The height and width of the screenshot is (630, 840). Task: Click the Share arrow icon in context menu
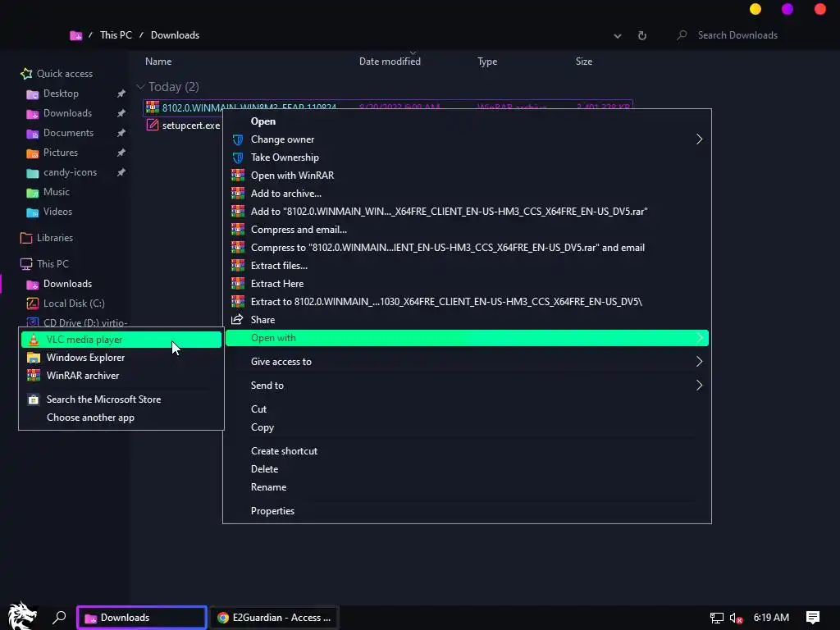237,320
